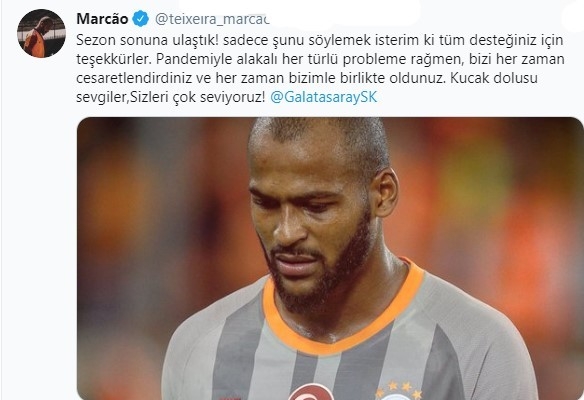Screen dimensions: 584x400
Task: Click the tweet line starting 'Sezon sonuna ulaştık!'
Action: 320,40
